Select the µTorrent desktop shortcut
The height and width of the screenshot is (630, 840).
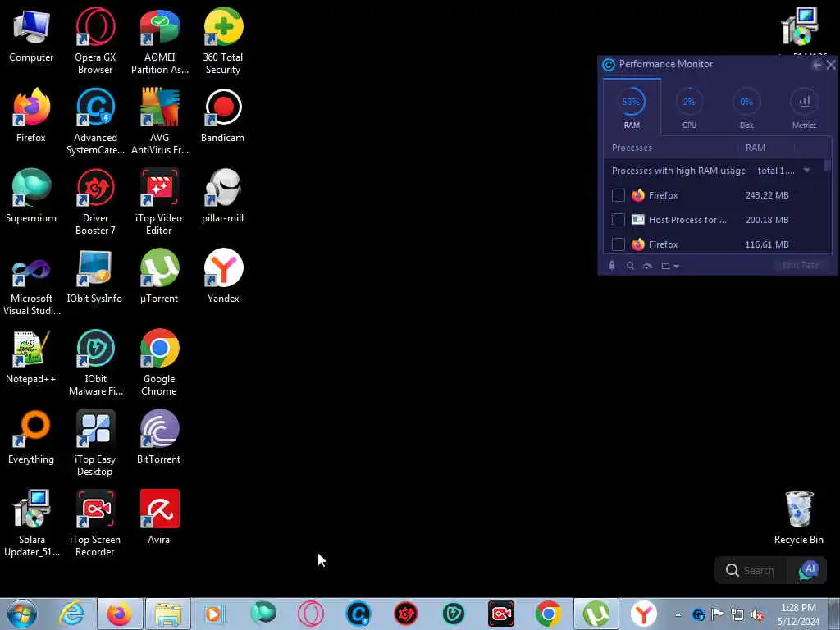(159, 276)
